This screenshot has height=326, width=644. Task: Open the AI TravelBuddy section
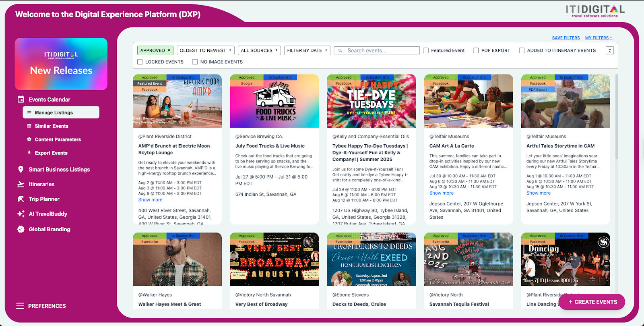(48, 214)
